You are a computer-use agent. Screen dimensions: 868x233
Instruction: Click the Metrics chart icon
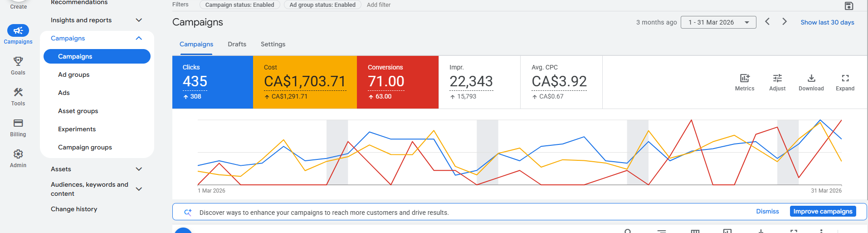tap(745, 82)
